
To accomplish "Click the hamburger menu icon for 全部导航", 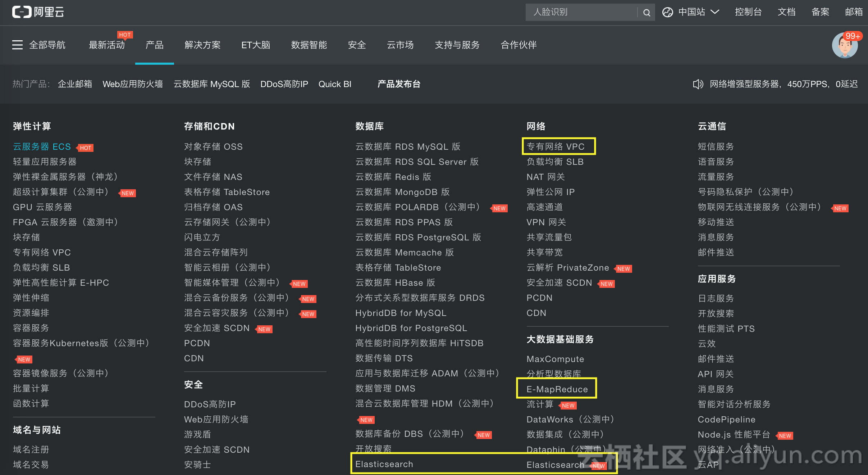I will click(17, 45).
